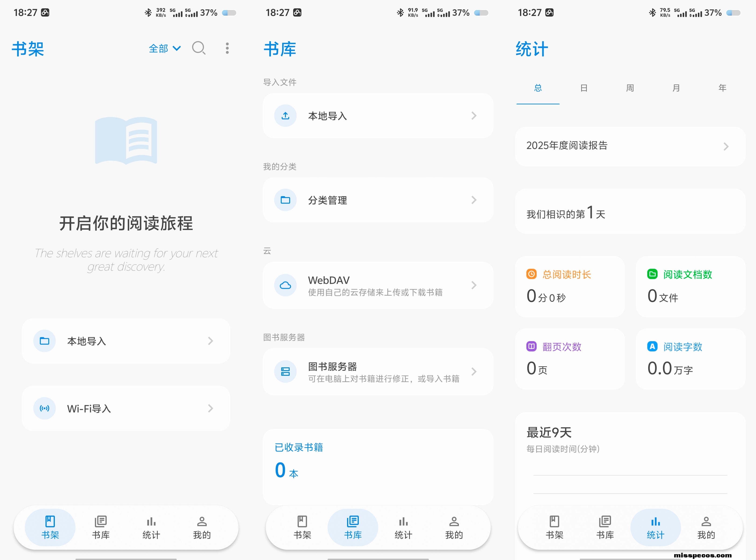
Task: Open the three-dot overflow menu
Action: [227, 48]
